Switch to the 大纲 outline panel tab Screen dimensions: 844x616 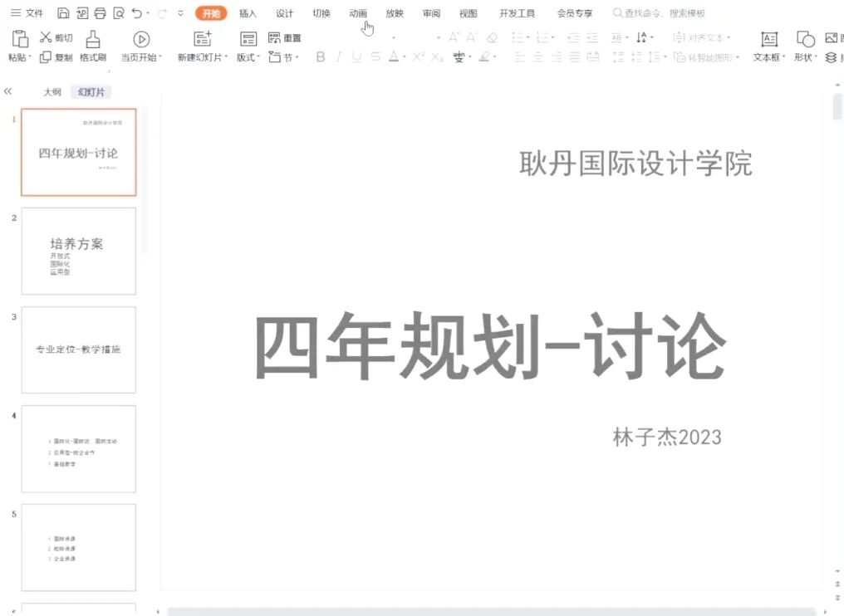click(51, 91)
